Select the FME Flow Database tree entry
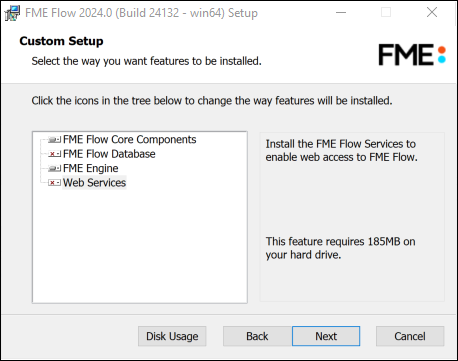Screen dimensions: 458x361 tap(109, 154)
